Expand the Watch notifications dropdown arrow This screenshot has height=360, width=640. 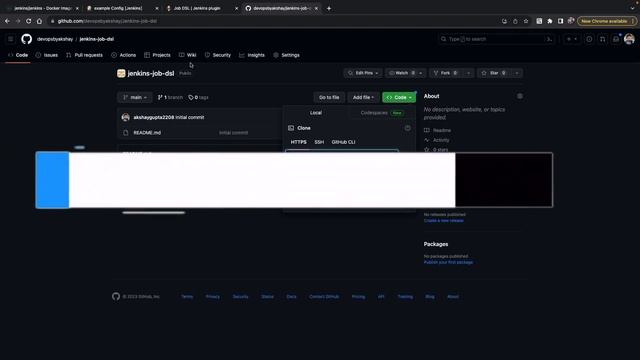click(x=420, y=73)
